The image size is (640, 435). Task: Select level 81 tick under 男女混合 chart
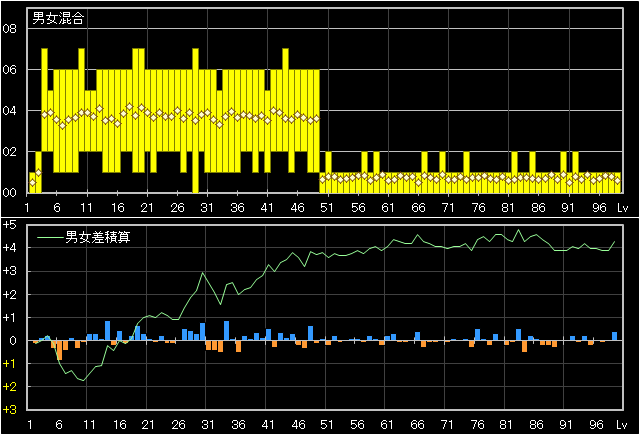pos(508,208)
